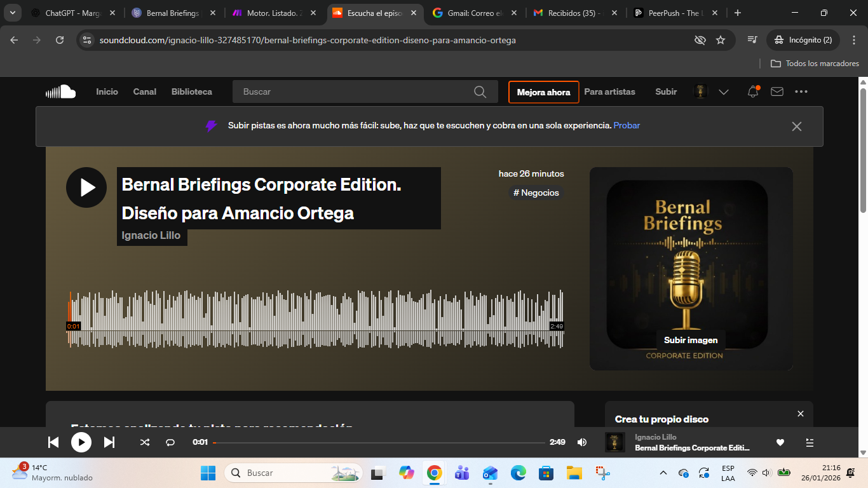Click the 'Mejora ahora' button
The height and width of the screenshot is (488, 868).
point(543,92)
